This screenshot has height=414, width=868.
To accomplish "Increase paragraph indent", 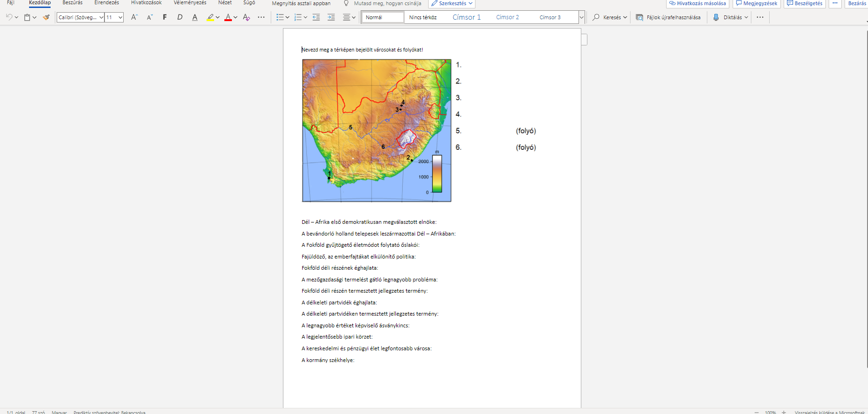I will coord(331,17).
